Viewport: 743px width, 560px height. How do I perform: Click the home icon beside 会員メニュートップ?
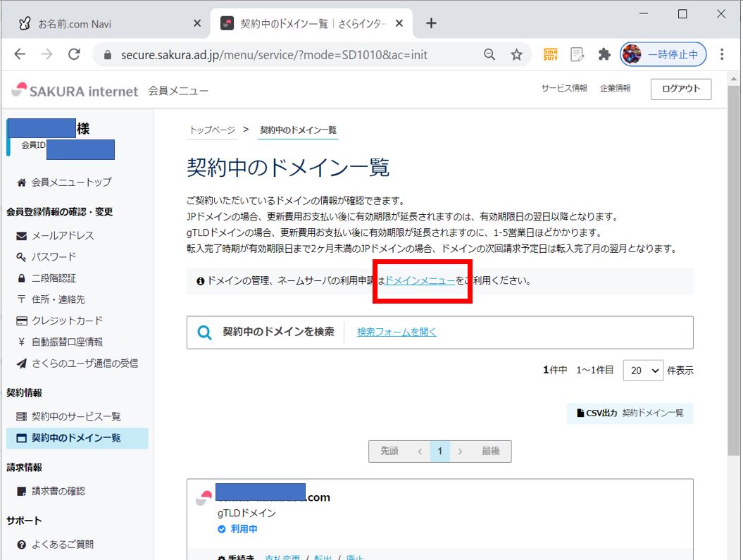pos(21,182)
